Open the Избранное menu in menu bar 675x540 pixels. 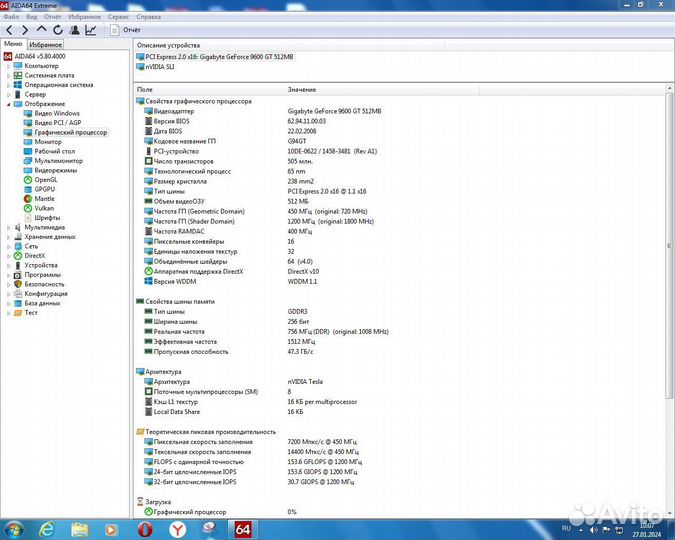pyautogui.click(x=84, y=17)
